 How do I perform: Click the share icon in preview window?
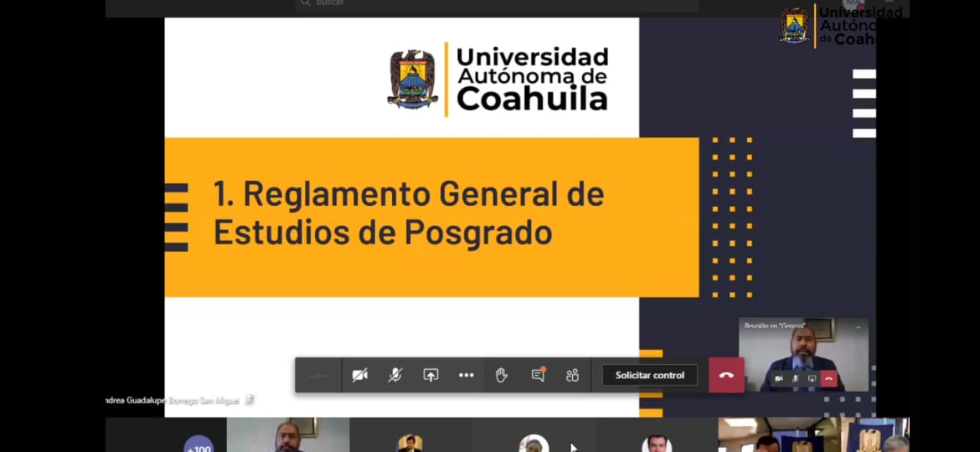812,379
